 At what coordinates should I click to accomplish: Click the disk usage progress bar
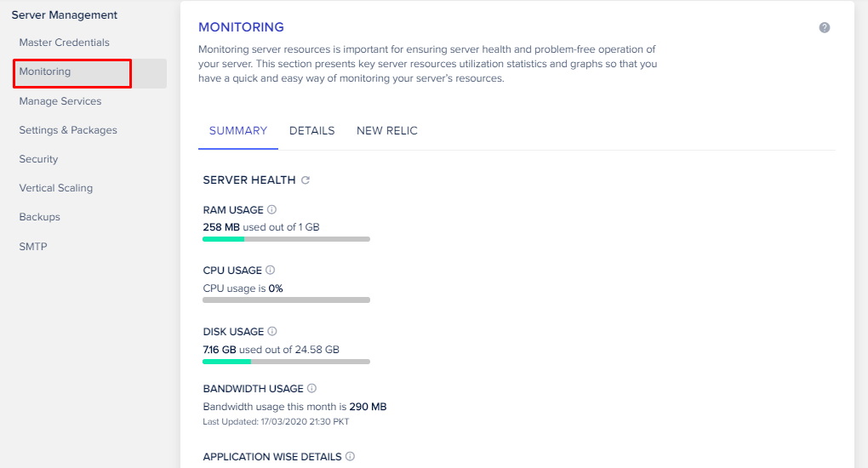coord(286,362)
